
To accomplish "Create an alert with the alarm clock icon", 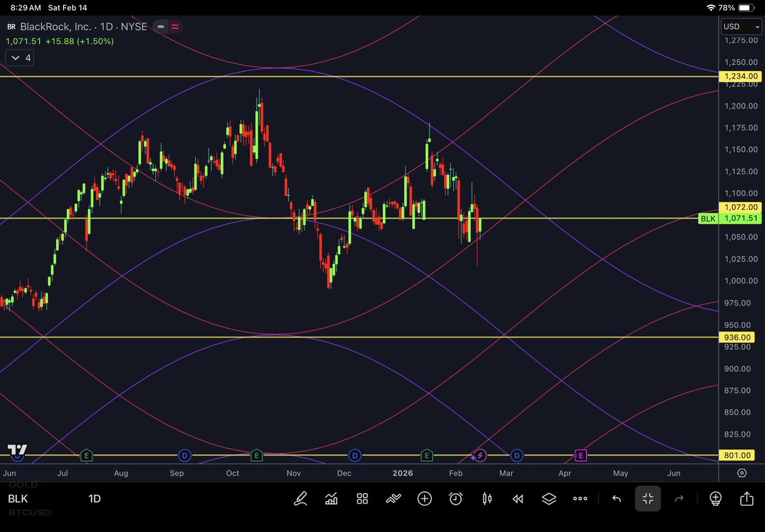I will (x=456, y=498).
